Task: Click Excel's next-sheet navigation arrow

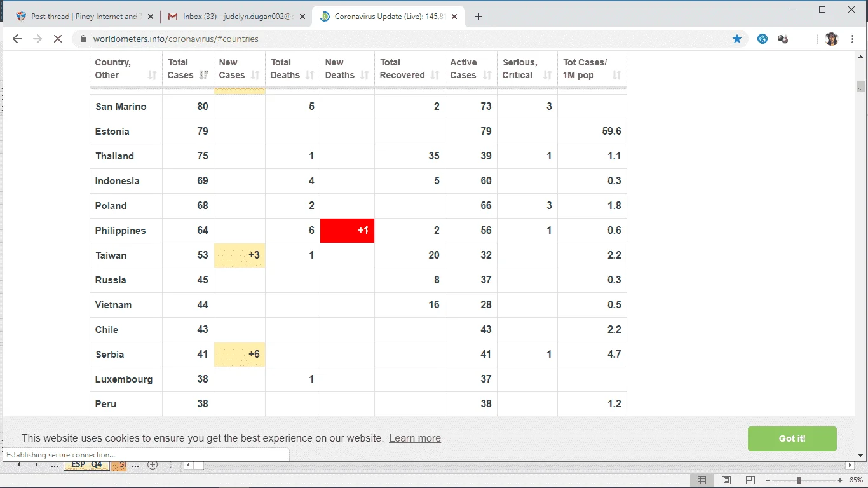Action: (x=36, y=464)
